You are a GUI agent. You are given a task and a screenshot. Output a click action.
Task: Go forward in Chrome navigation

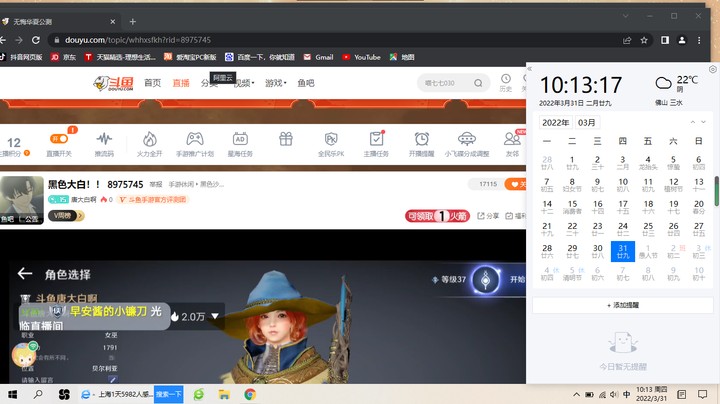point(19,40)
